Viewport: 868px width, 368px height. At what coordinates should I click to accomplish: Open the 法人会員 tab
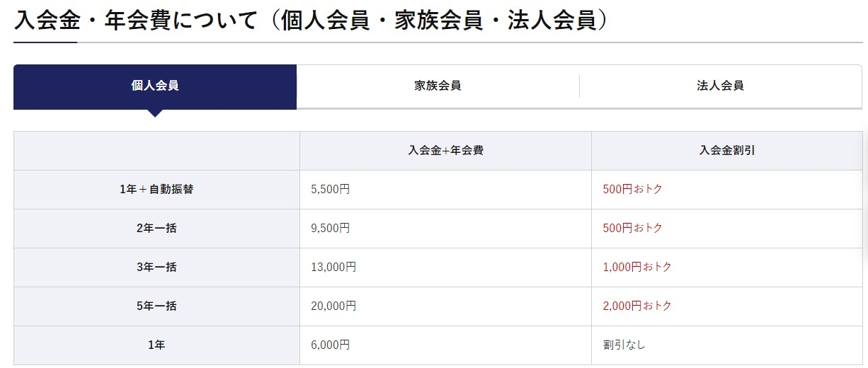pos(720,86)
